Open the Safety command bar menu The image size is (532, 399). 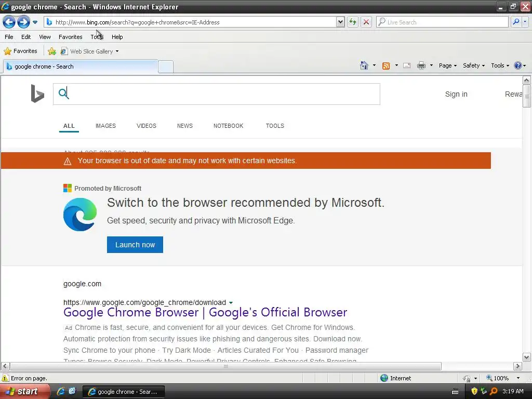click(x=474, y=65)
